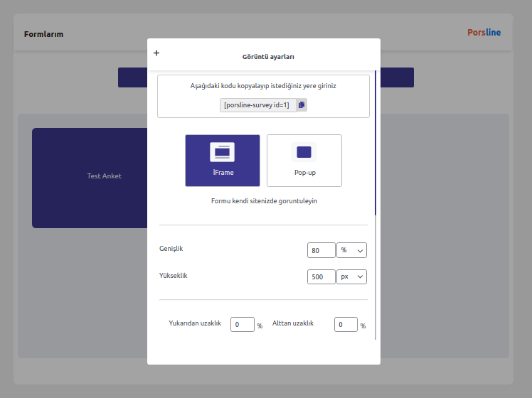This screenshot has width=532, height=398.
Task: Click the text Formu kendi sitenizde goruntuleyin
Action: click(264, 201)
